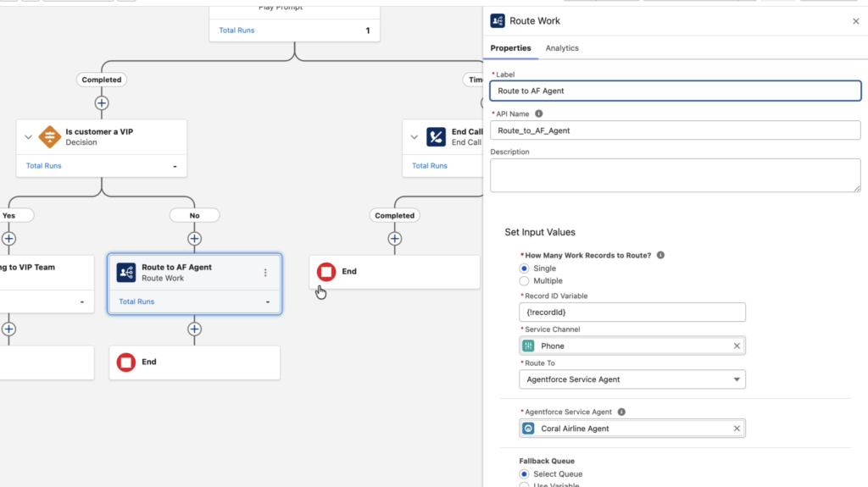Select the Multiple work records radio option
868x487 pixels.
tap(524, 280)
